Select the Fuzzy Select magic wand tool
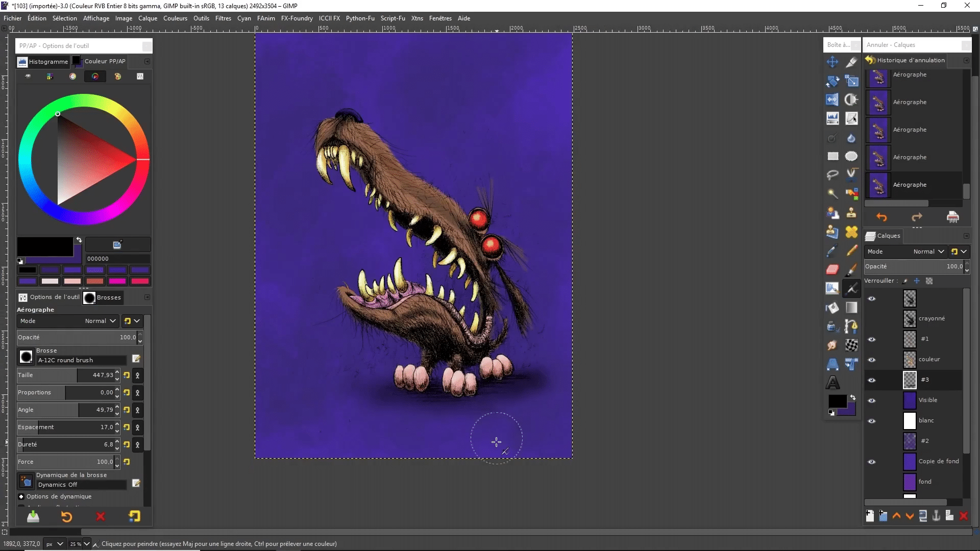 [832, 193]
